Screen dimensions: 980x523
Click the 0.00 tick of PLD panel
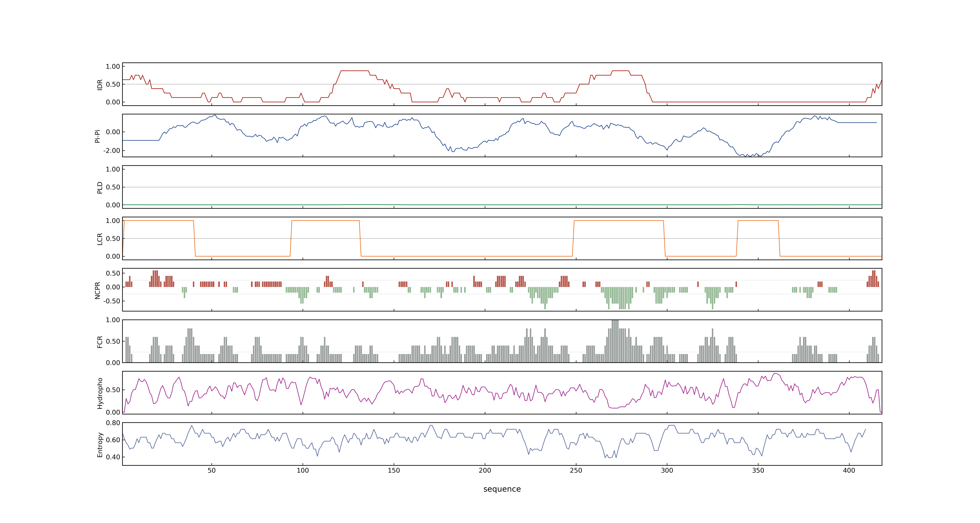point(113,205)
